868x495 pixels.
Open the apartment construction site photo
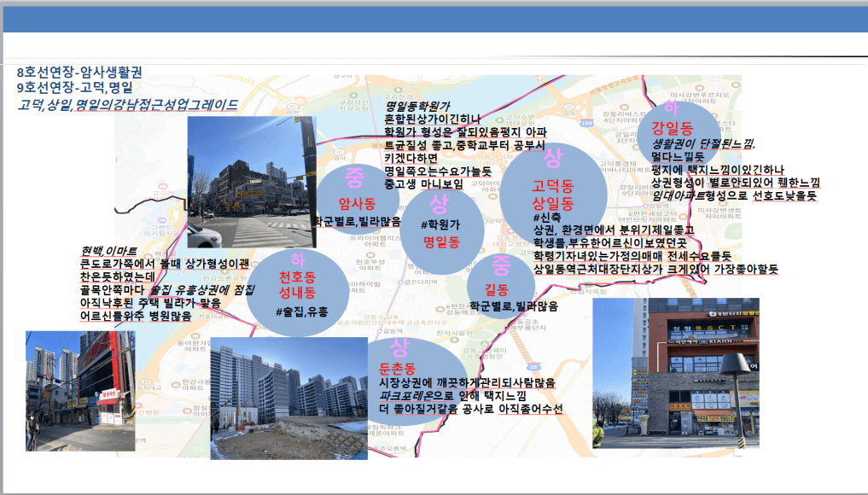(289, 398)
